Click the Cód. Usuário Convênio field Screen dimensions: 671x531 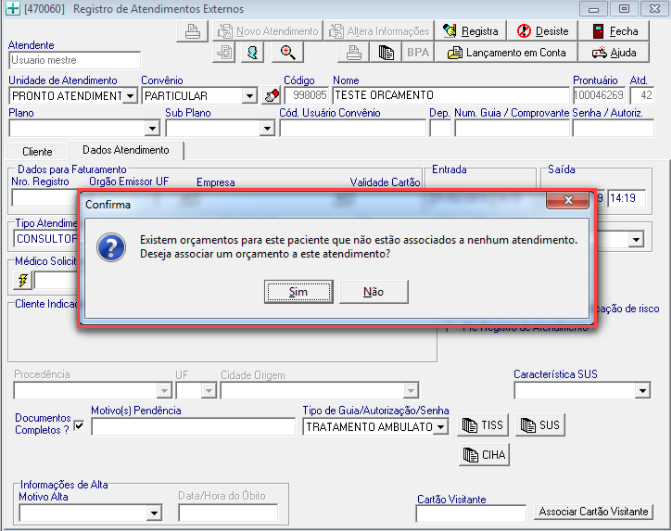pos(353,128)
